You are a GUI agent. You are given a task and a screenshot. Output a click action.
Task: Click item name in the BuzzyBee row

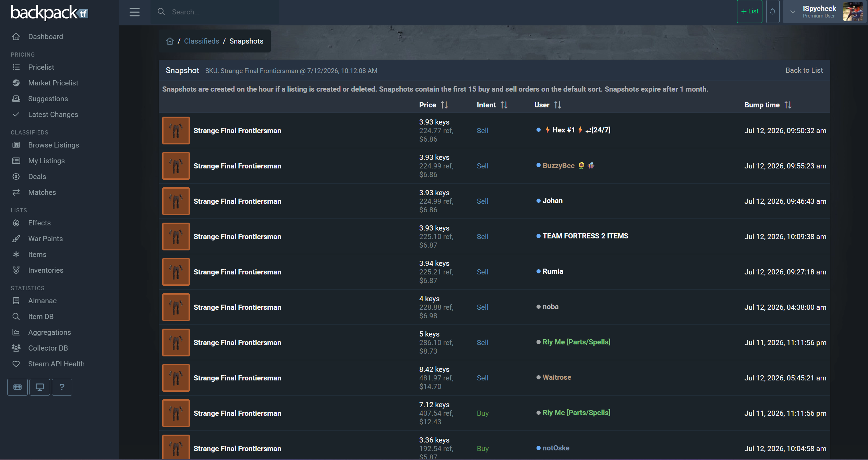(x=237, y=166)
